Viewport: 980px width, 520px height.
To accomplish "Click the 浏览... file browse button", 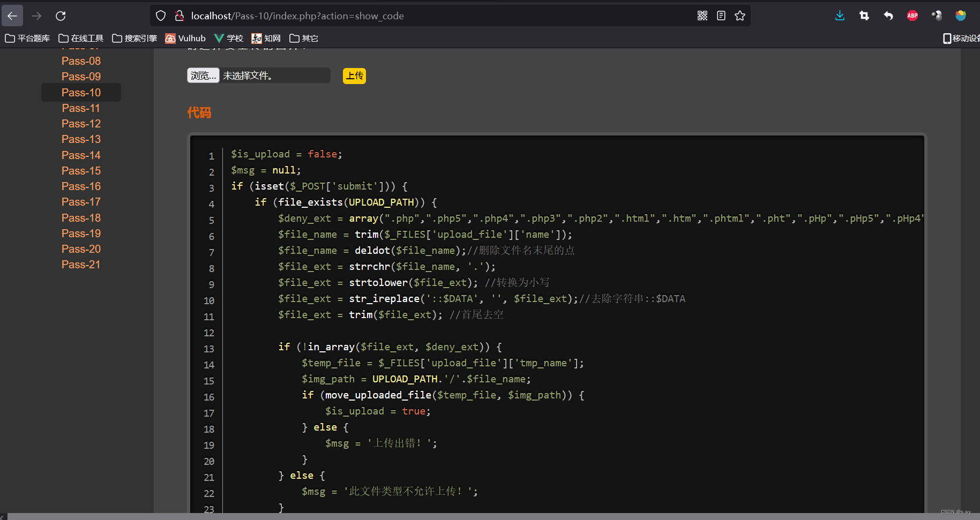I will coord(203,76).
